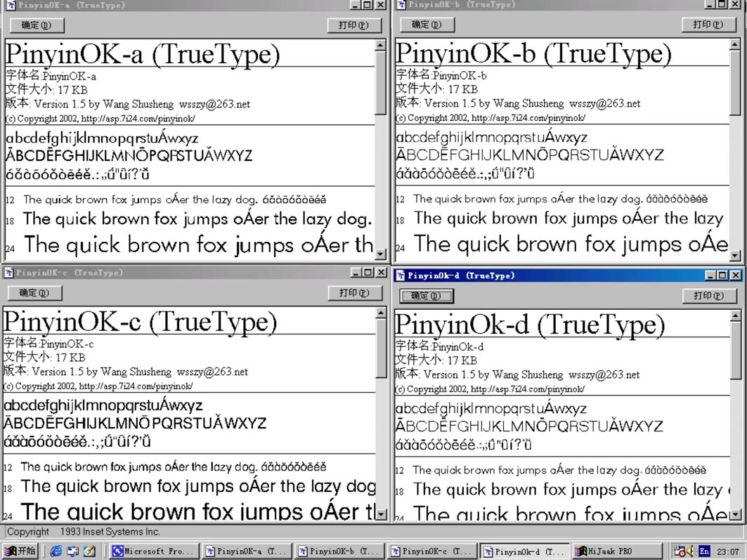Image resolution: width=747 pixels, height=560 pixels.
Task: Click the file size line in PinyinOK-c window
Action: (x=44, y=357)
